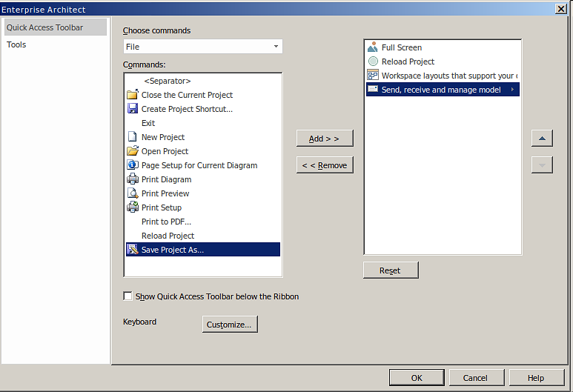Click the Print Diagram printer icon
The width and height of the screenshot is (573, 392).
click(133, 179)
